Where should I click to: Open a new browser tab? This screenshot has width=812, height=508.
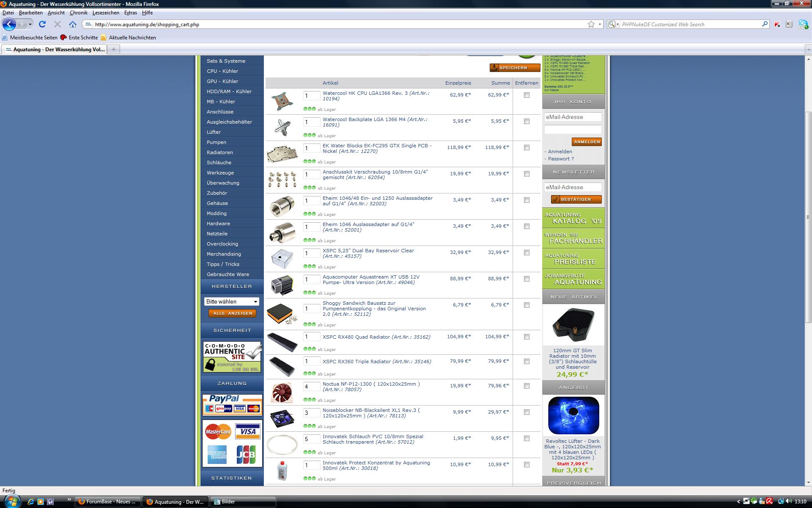(x=113, y=50)
